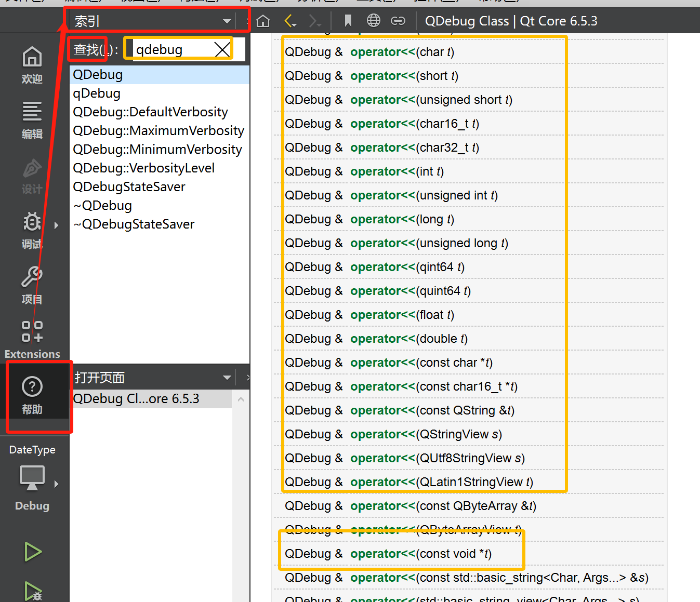Viewport: 700px width, 602px height.
Task: Click the DateType Debug kit selector monitor icon
Action: coord(32,478)
